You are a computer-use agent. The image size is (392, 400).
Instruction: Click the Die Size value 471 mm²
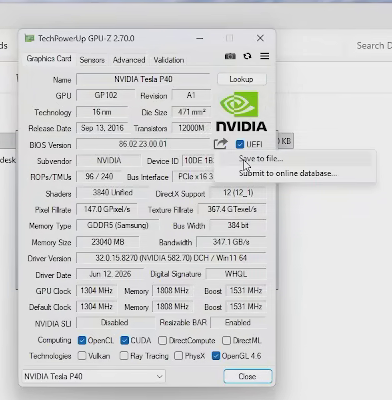click(191, 112)
